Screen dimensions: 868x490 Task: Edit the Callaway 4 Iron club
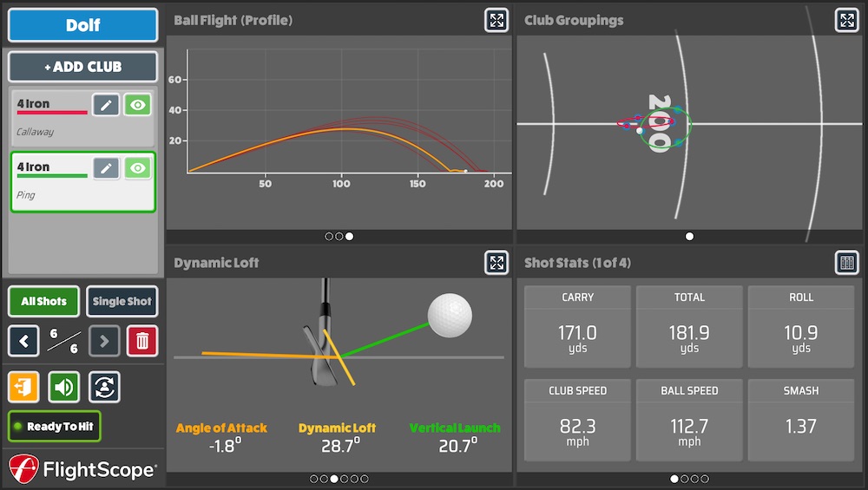coord(106,105)
